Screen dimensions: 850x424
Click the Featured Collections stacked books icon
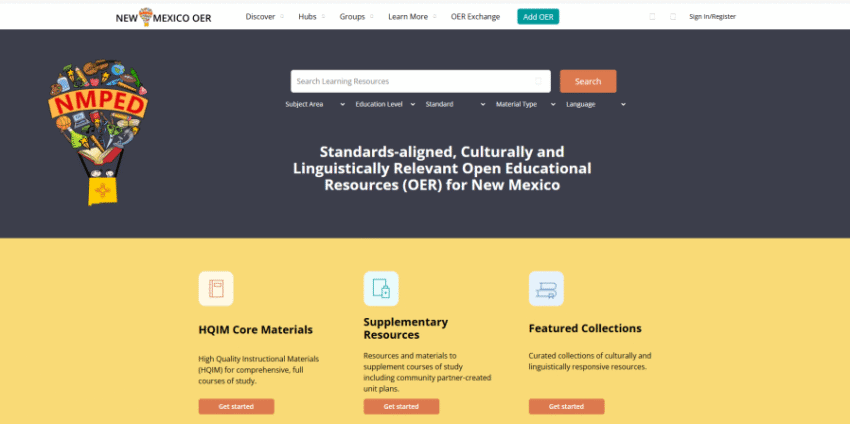pos(546,289)
